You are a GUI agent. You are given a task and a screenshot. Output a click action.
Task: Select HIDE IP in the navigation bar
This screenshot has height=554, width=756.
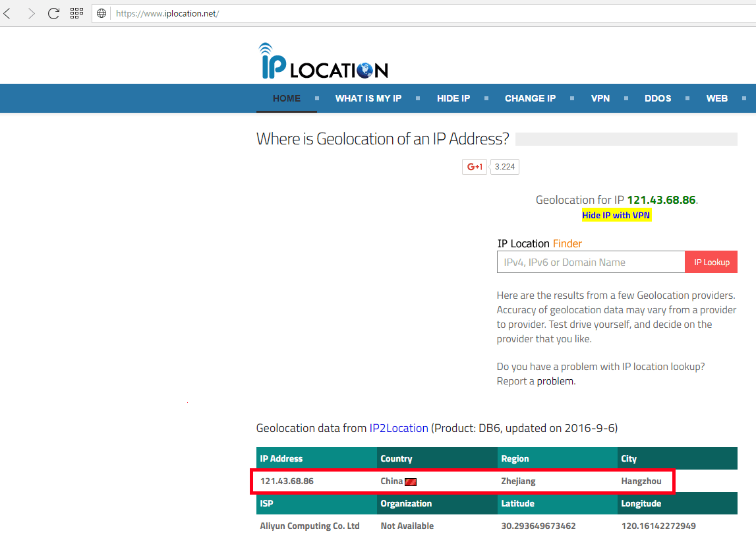(453, 98)
